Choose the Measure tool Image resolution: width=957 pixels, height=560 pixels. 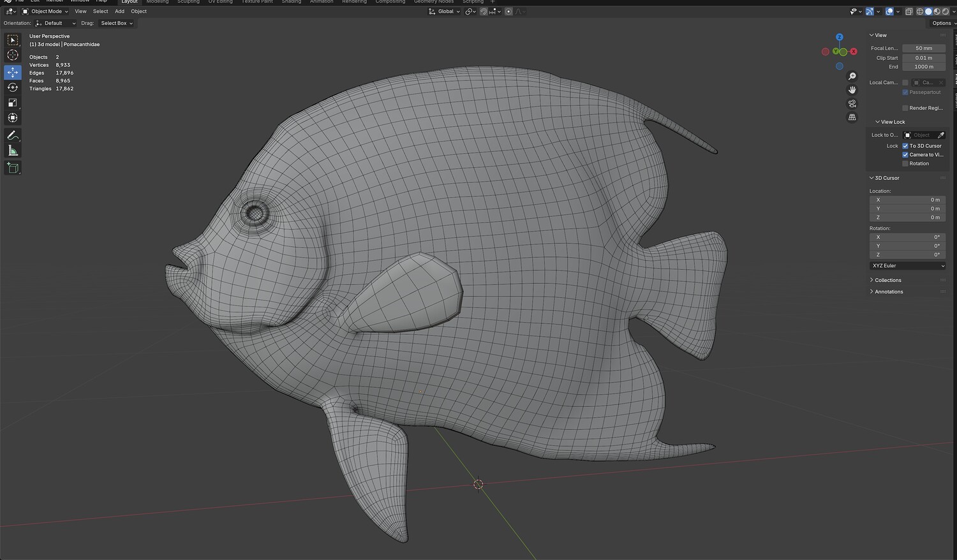point(13,151)
